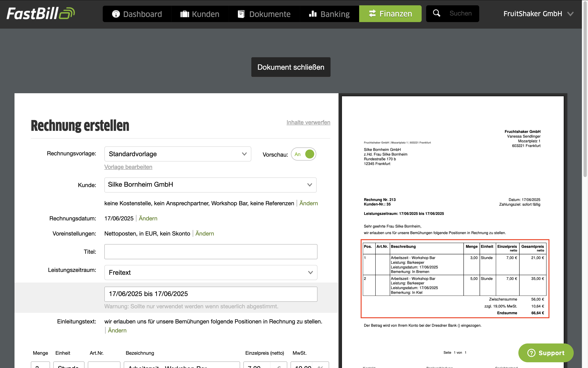Open the Finanzen tab
588x368 pixels.
(390, 14)
